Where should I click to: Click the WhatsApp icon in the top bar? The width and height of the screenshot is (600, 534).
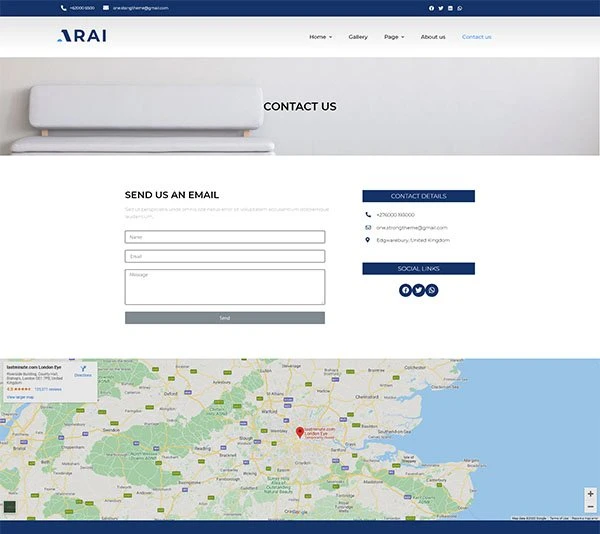pyautogui.click(x=459, y=8)
